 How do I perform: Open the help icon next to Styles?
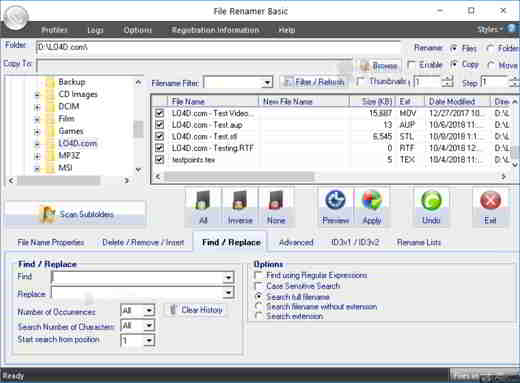pos(512,29)
